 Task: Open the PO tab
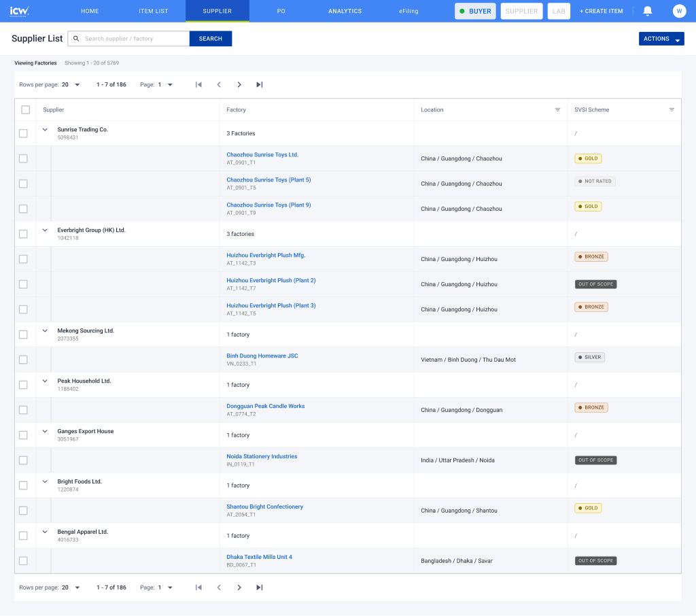281,11
